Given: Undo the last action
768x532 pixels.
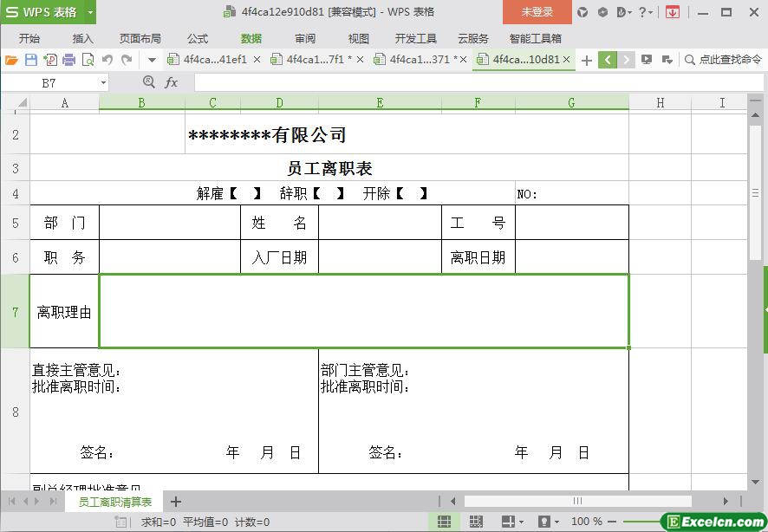Looking at the screenshot, I should point(107,60).
